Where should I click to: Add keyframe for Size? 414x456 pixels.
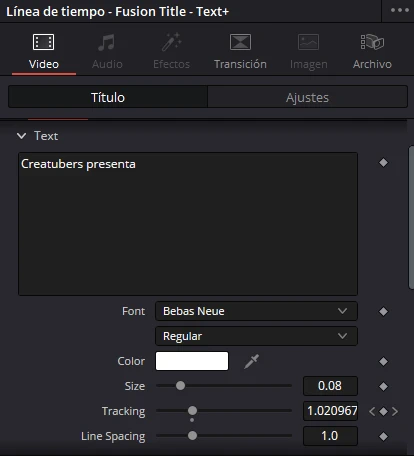(383, 386)
